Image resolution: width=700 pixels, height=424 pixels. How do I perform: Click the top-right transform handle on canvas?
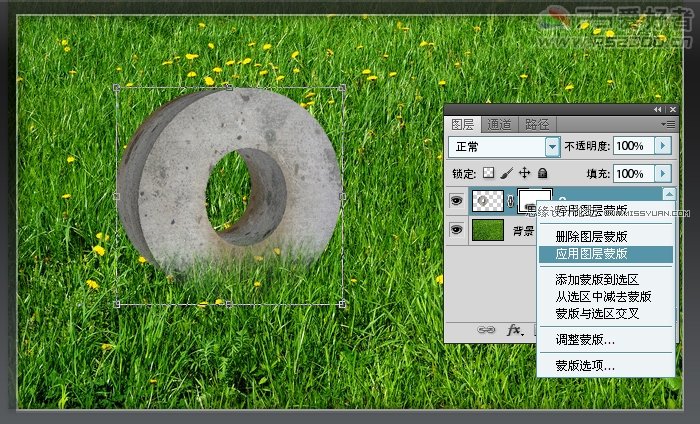[342, 87]
